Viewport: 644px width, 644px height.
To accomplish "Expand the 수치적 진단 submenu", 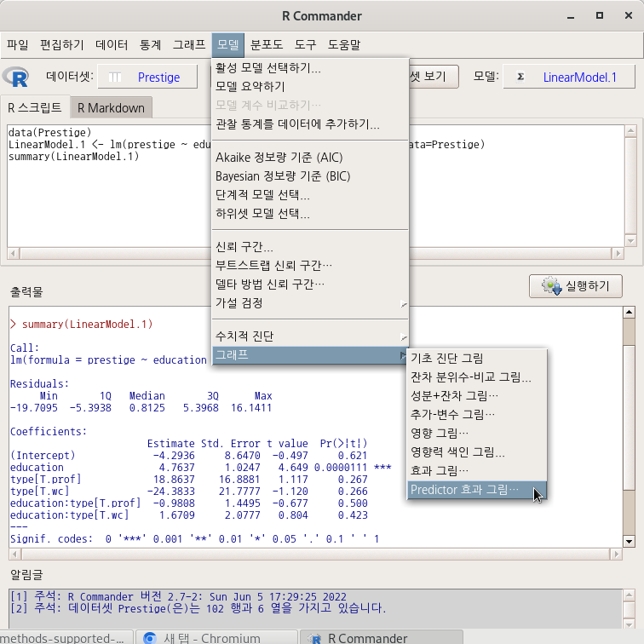I will click(310, 336).
